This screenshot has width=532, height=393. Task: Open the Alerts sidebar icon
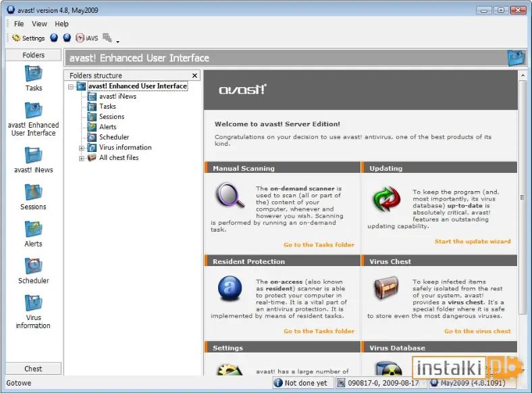pos(34,234)
